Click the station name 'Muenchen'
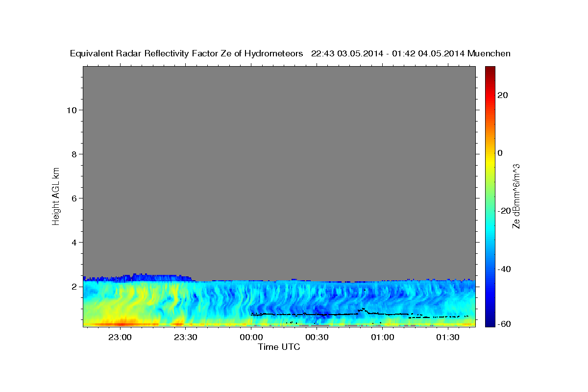The height and width of the screenshot is (392, 588). click(x=489, y=54)
